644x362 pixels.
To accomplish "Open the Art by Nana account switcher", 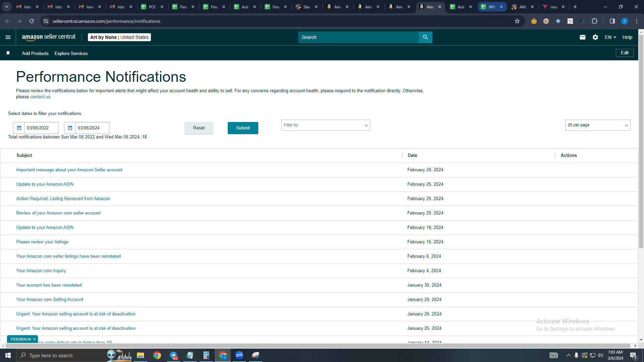I will (119, 37).
